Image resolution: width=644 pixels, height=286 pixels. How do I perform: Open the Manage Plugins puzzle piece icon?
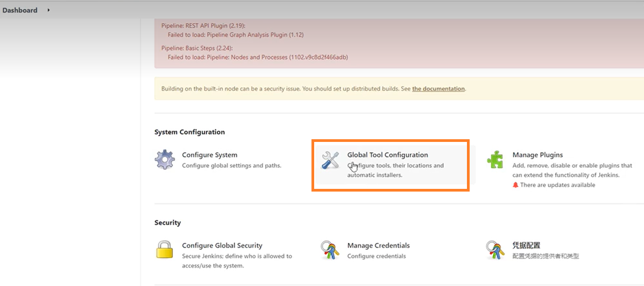point(495,160)
